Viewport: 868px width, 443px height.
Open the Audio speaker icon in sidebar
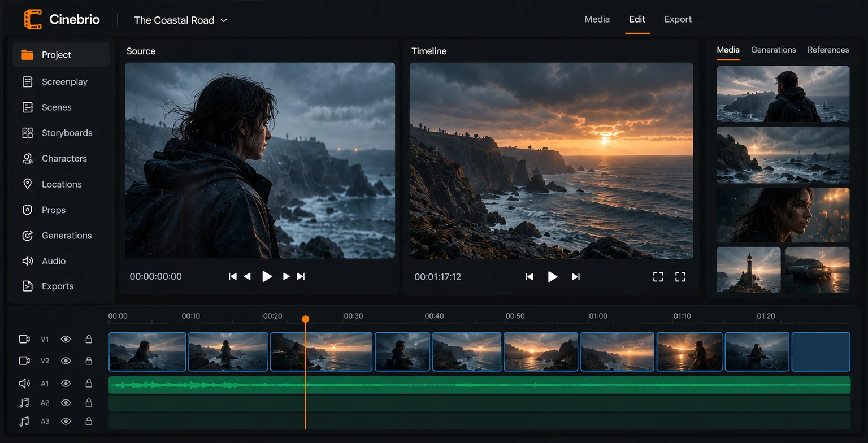(x=27, y=261)
